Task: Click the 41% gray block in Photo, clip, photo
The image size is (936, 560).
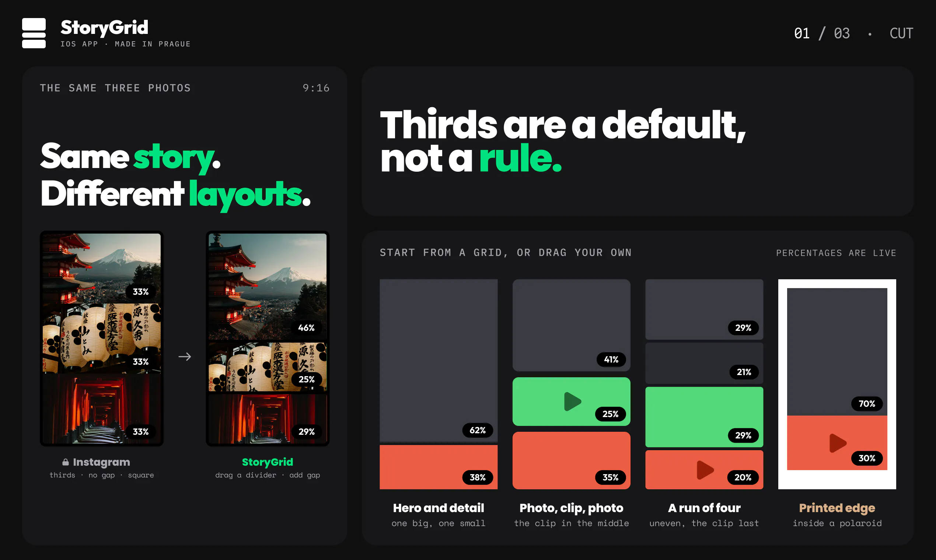Action: point(572,325)
